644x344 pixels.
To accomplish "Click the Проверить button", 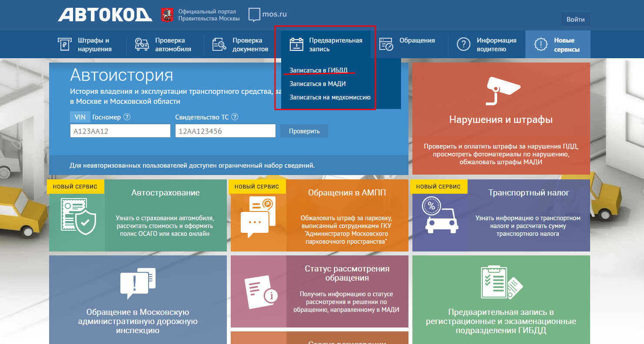I will 304,131.
